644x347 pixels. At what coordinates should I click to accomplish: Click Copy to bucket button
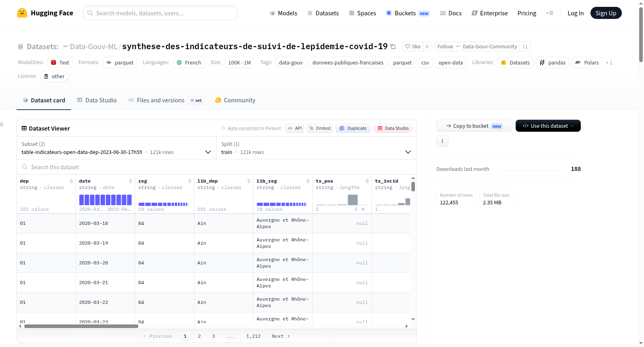pyautogui.click(x=474, y=126)
